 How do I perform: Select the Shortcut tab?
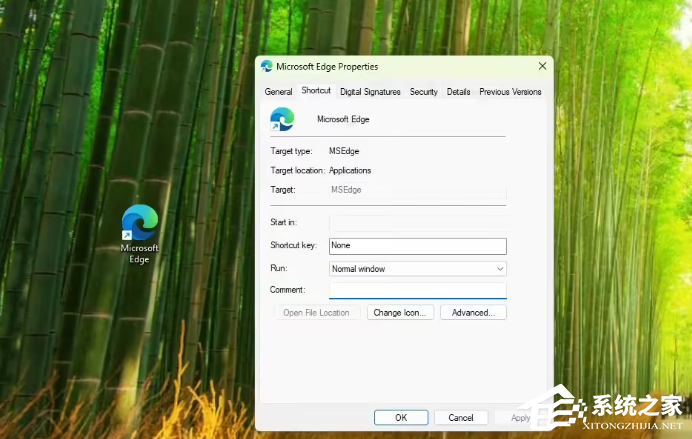click(316, 90)
